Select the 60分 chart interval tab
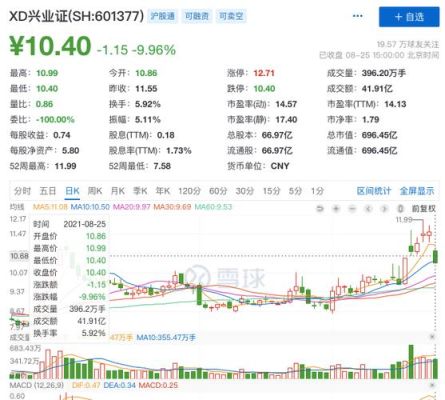Screen dimensions: 445x400 tap(218, 191)
